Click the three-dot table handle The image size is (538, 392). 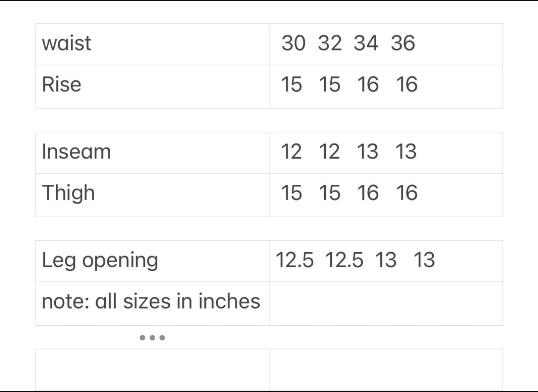pos(152,337)
